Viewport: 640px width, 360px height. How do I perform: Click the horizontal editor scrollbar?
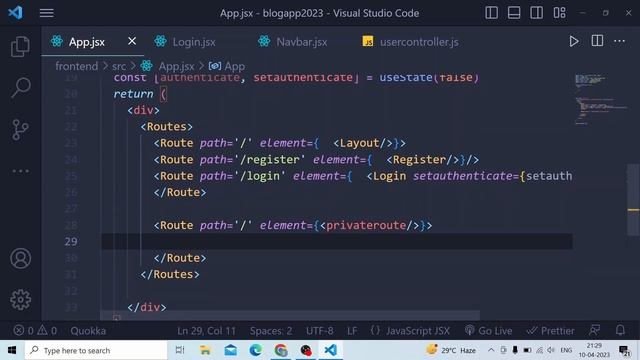pyautogui.click(x=290, y=316)
